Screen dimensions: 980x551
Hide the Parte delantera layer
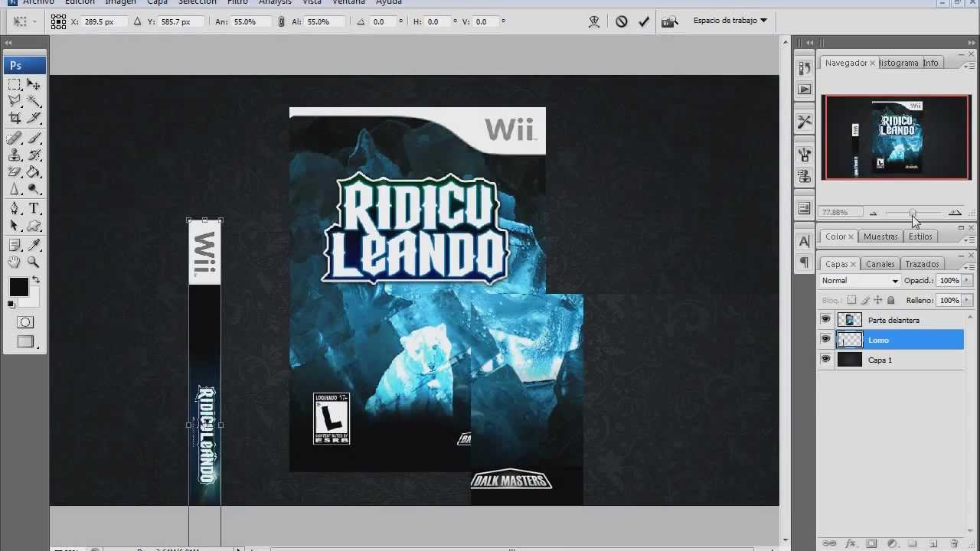point(825,320)
